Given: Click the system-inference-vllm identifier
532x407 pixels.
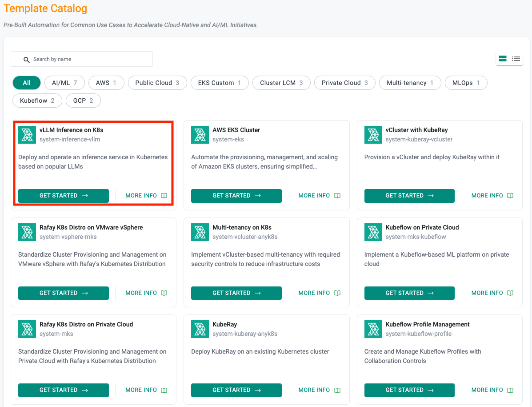Looking at the screenshot, I should click(70, 140).
